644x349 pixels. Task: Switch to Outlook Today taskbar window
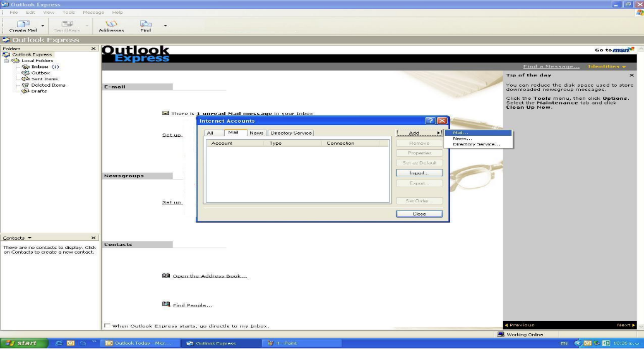click(x=141, y=343)
